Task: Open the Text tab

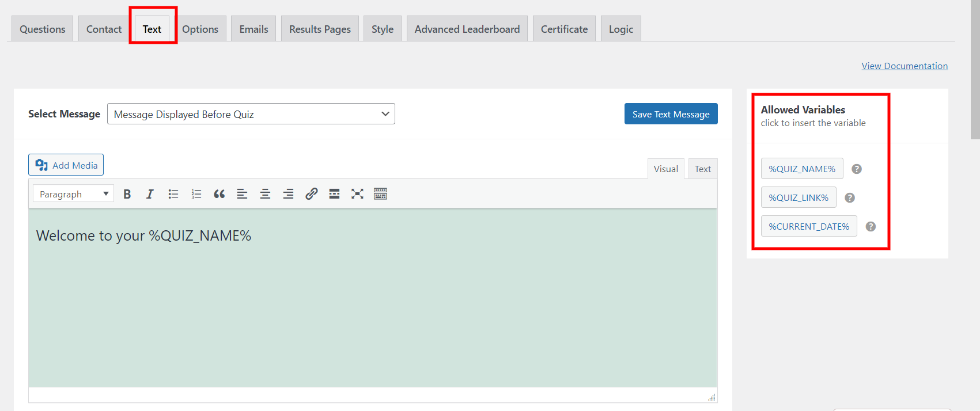Action: [x=152, y=29]
